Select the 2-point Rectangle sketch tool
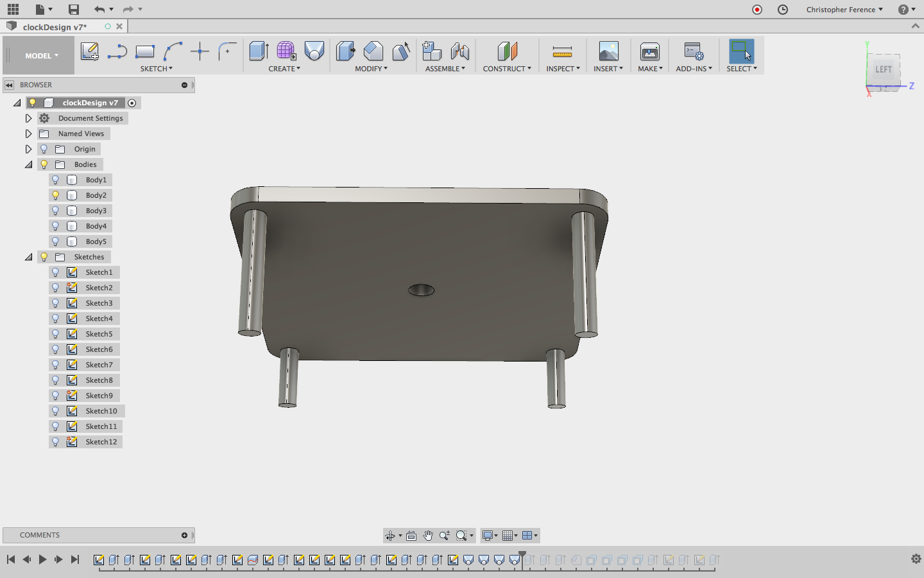 (145, 51)
